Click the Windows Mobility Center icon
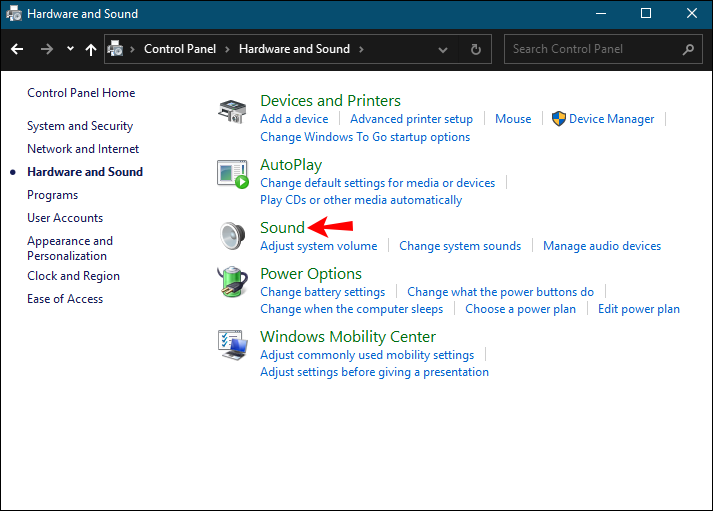Viewport: 713px width, 511px height. 232,346
